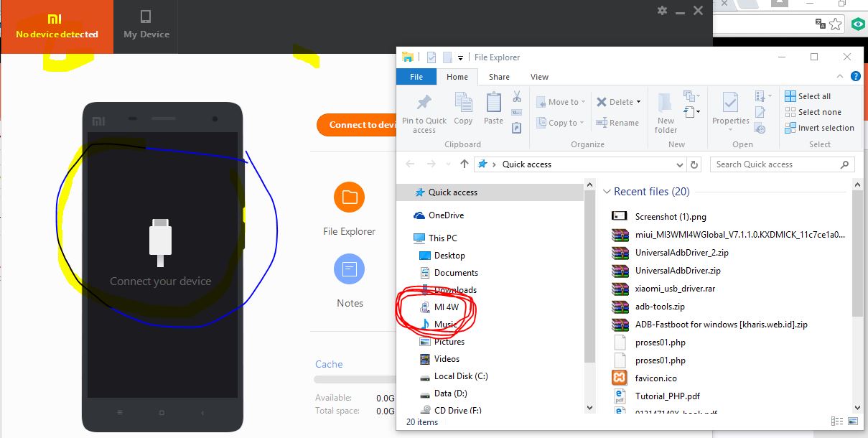Image resolution: width=868 pixels, height=438 pixels.
Task: Open the address bar history dropdown
Action: click(681, 164)
